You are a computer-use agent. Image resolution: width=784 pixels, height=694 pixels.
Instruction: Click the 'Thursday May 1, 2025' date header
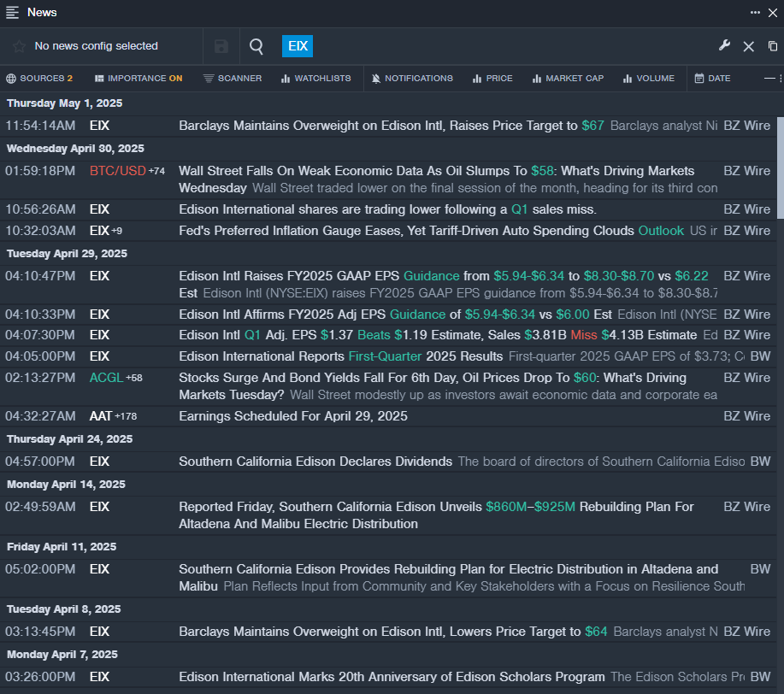click(64, 103)
